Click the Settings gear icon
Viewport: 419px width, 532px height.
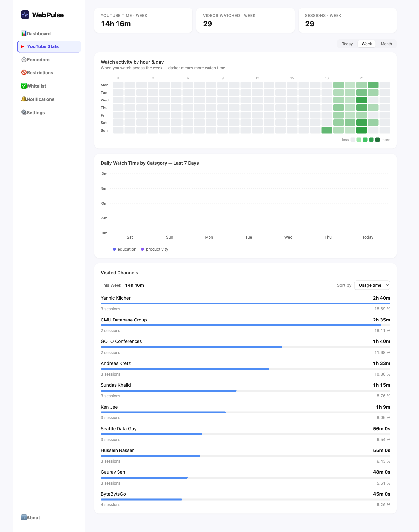[24, 113]
